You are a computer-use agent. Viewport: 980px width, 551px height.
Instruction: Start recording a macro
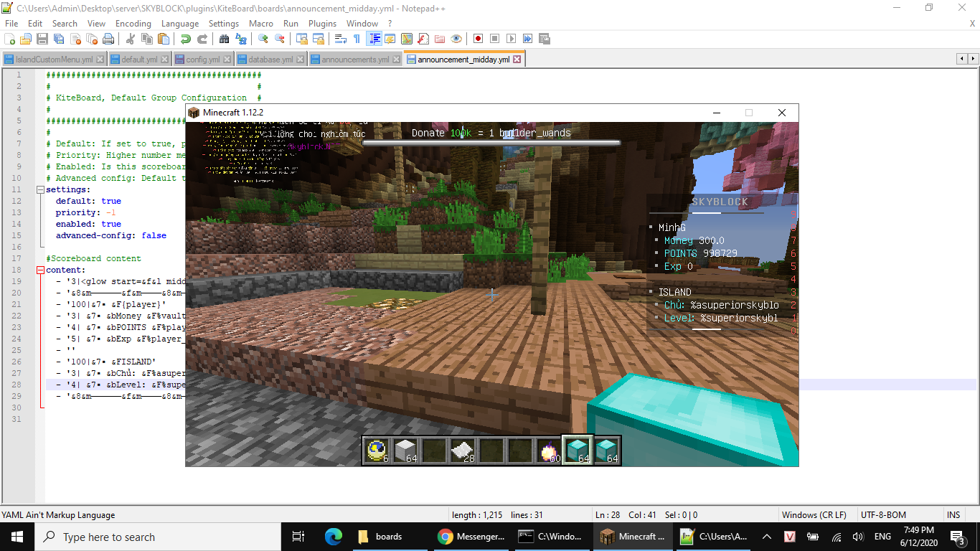coord(479,39)
